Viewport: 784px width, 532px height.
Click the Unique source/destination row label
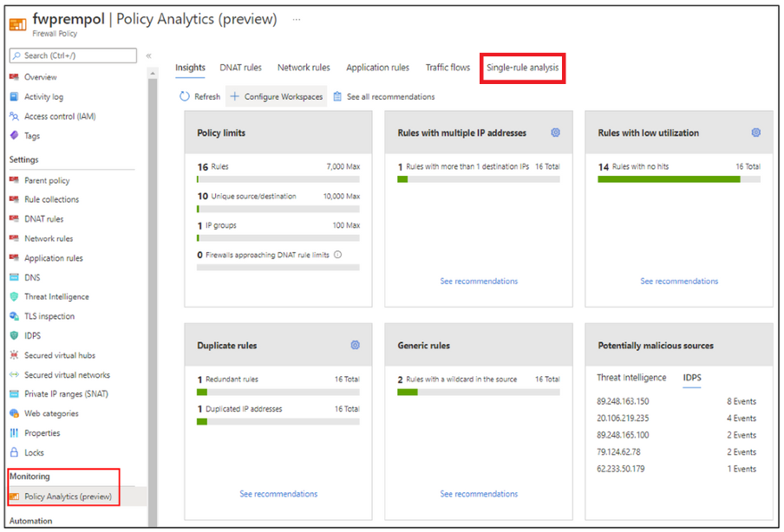pos(253,197)
